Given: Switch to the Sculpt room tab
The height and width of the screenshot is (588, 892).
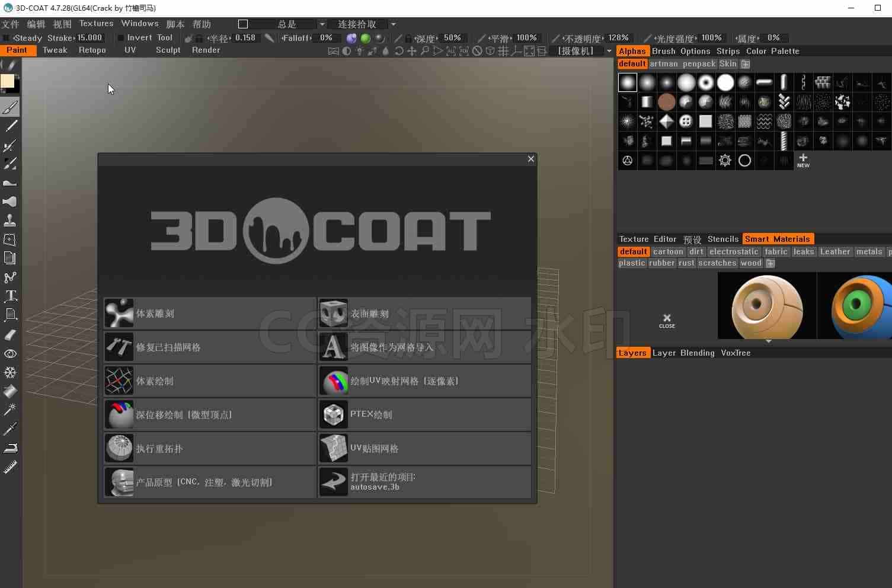Looking at the screenshot, I should tap(168, 50).
